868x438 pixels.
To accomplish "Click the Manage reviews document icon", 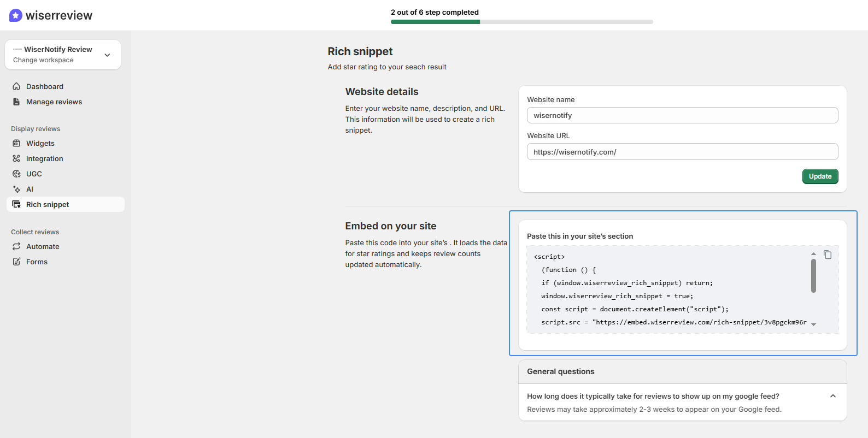I will tap(16, 102).
